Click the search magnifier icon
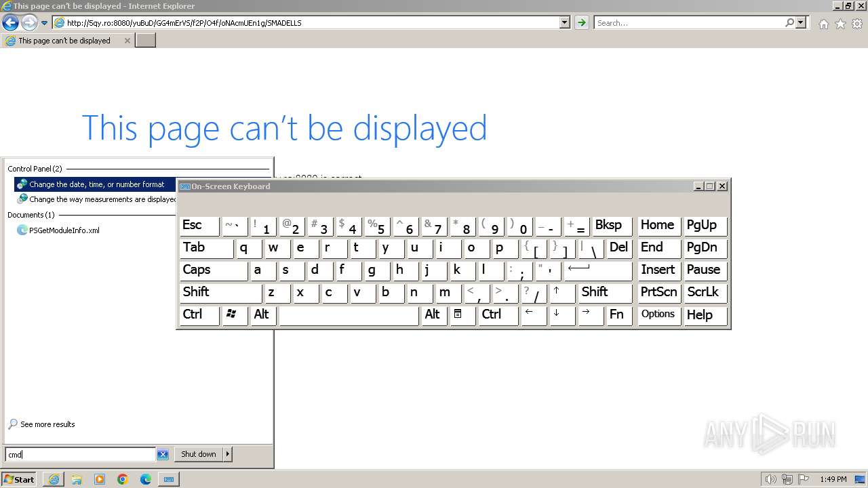868x488 pixels. [789, 22]
